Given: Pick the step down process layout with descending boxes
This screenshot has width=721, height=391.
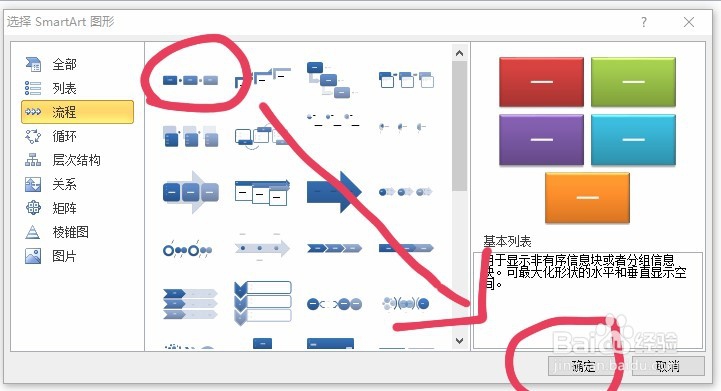Looking at the screenshot, I should click(332, 80).
